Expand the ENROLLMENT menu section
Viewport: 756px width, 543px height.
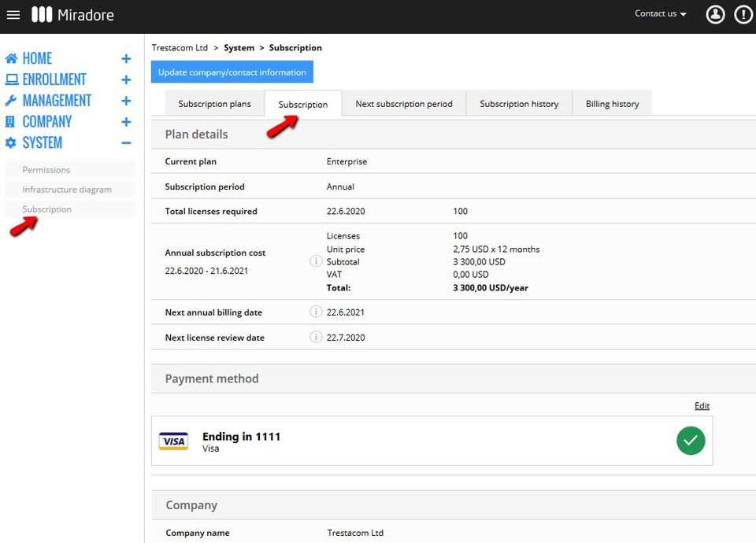(x=126, y=79)
